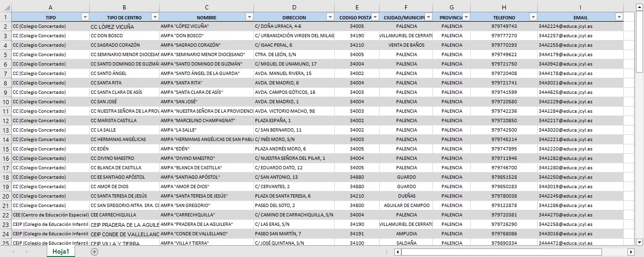
Task: Expand the TELEFONO filter dropdown
Action: (533, 17)
